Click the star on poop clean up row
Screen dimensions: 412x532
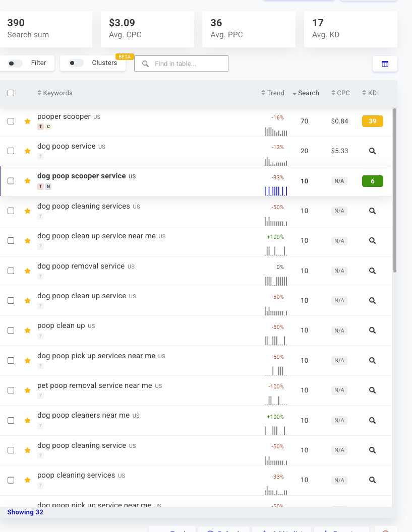pyautogui.click(x=28, y=330)
